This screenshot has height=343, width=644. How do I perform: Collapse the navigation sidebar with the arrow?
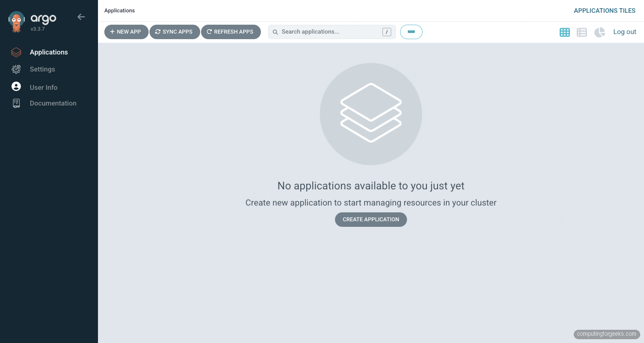[x=81, y=17]
